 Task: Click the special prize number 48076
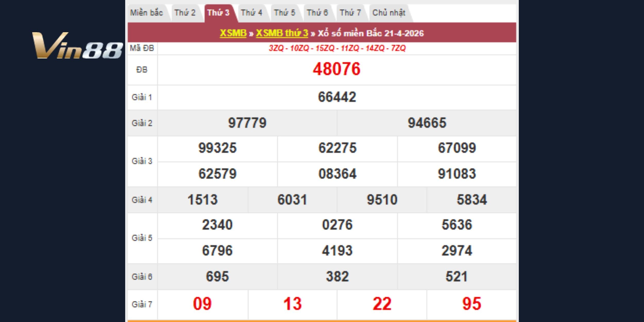(336, 69)
